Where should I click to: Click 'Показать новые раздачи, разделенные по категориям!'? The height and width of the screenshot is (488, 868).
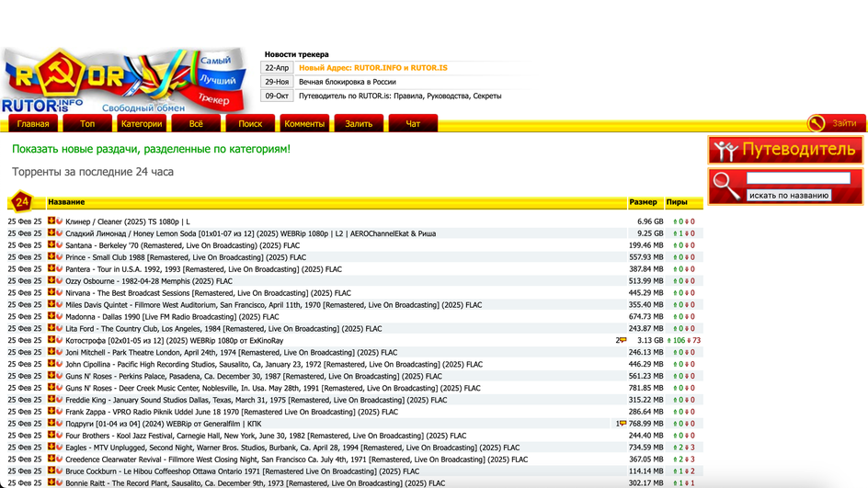pos(151,149)
